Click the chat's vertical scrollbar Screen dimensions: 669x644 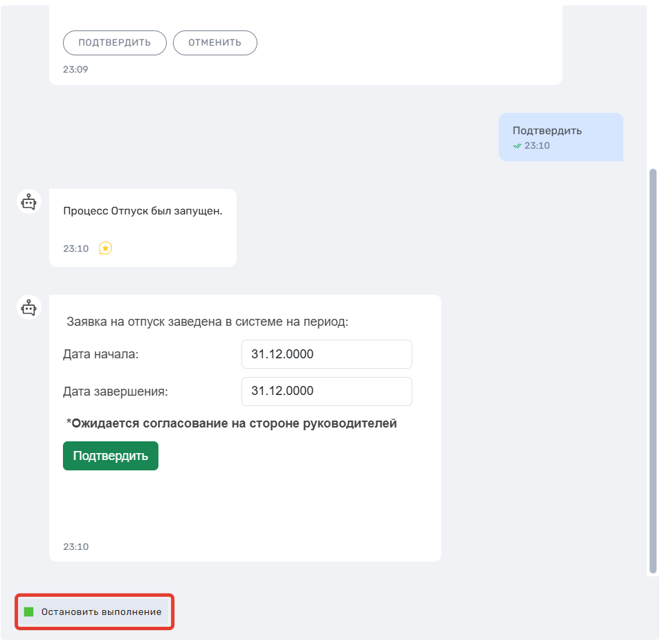pos(653,371)
